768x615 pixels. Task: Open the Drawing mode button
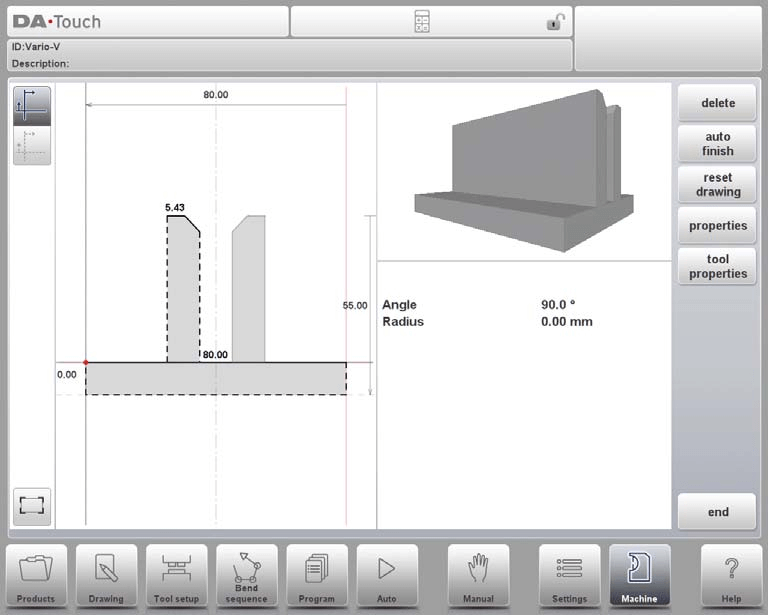(106, 576)
